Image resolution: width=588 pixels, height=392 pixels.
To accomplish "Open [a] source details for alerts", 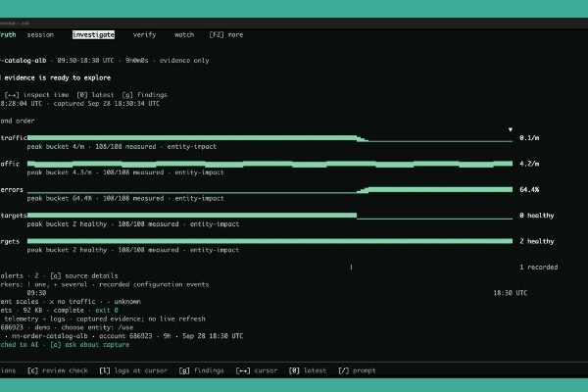I will pos(84,275).
